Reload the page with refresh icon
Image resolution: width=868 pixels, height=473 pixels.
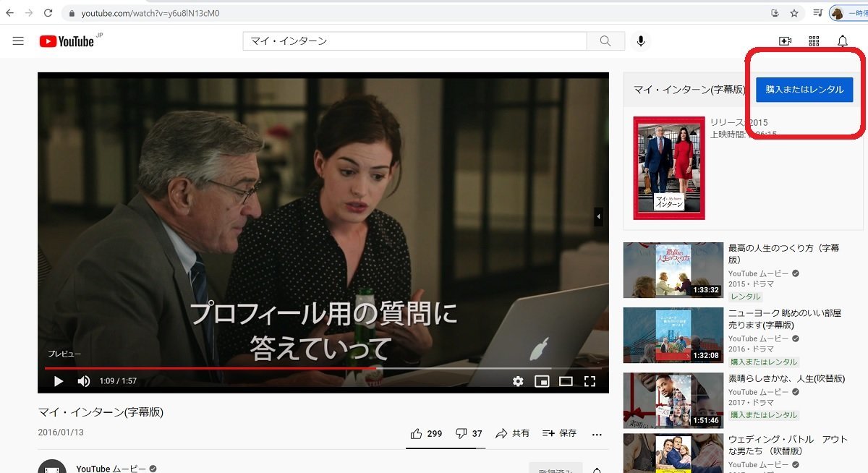click(48, 13)
